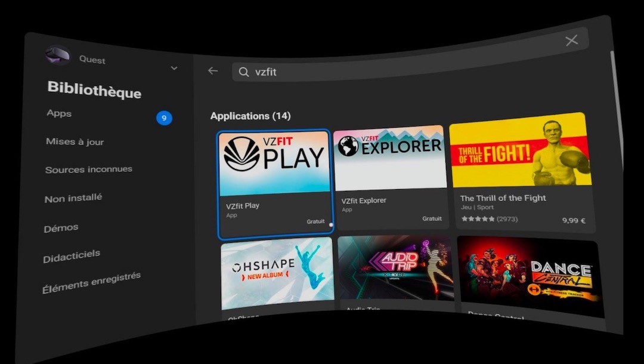Open the Démos section

pos(61,228)
